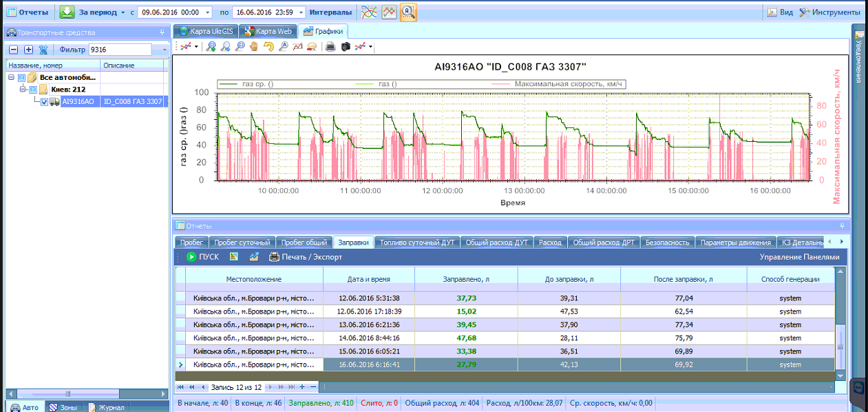Toggle checkbox for vehicle AI9316AO
Screen dimensions: 868x412
pos(45,102)
